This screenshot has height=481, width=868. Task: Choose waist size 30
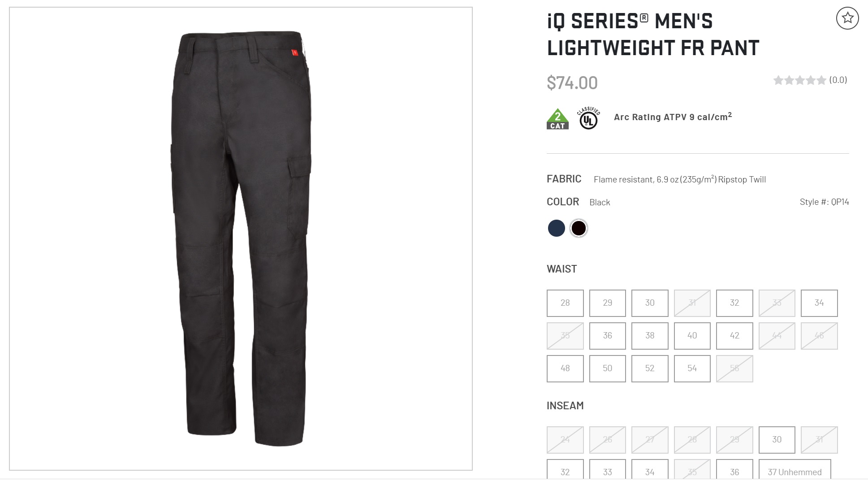click(650, 303)
